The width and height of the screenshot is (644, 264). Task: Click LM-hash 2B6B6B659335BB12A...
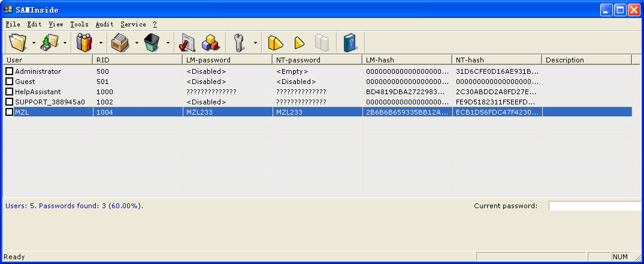(407, 112)
